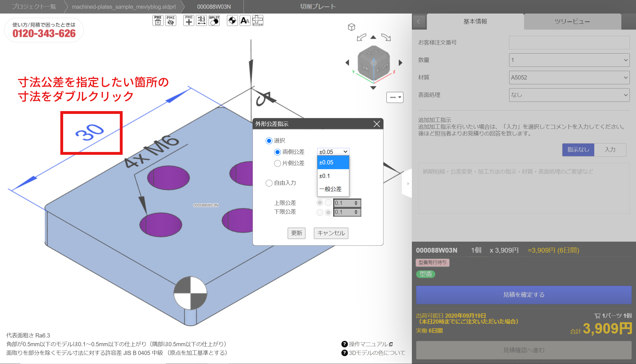
Task: Click the origin crosshair toolbar icon
Action: (232, 21)
